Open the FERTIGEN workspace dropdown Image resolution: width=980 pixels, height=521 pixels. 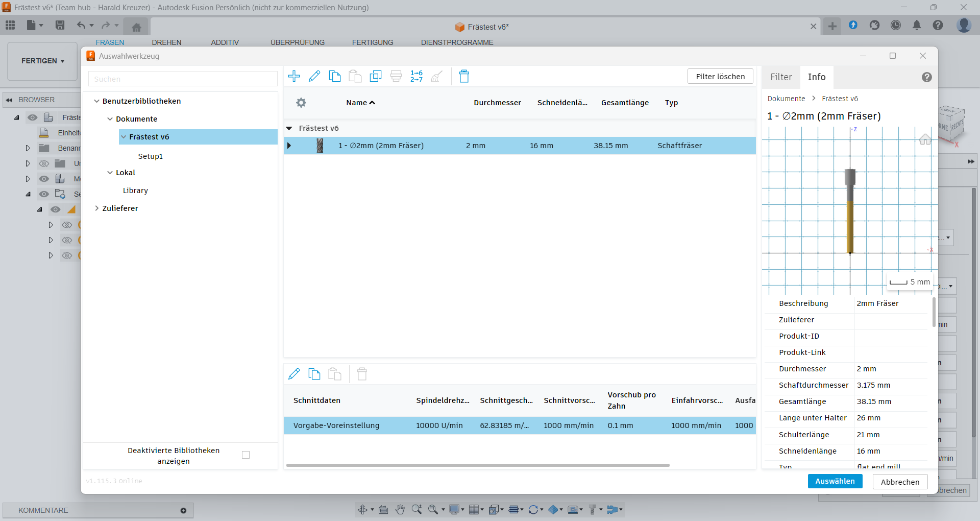(x=43, y=61)
